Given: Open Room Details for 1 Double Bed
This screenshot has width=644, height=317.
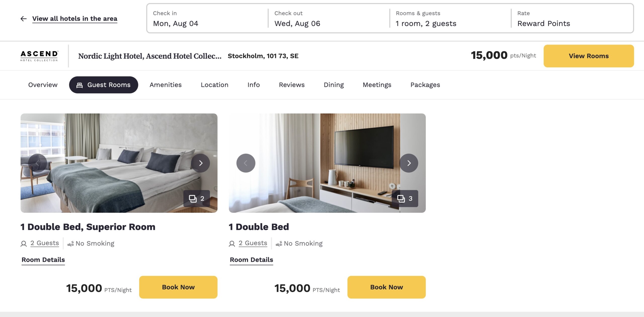Looking at the screenshot, I should [x=251, y=260].
